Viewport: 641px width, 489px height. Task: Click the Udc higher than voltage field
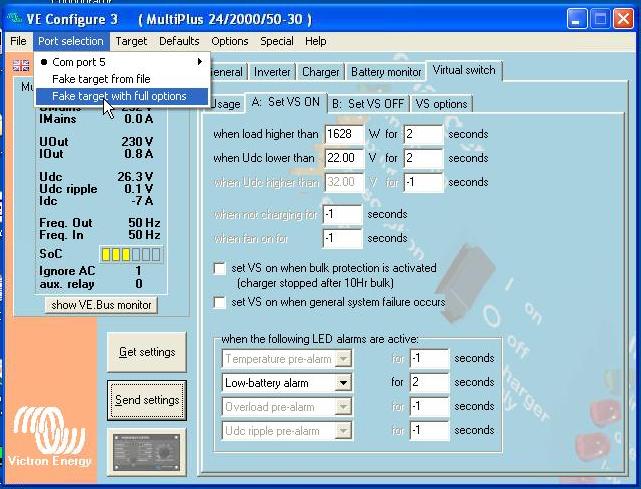point(343,182)
